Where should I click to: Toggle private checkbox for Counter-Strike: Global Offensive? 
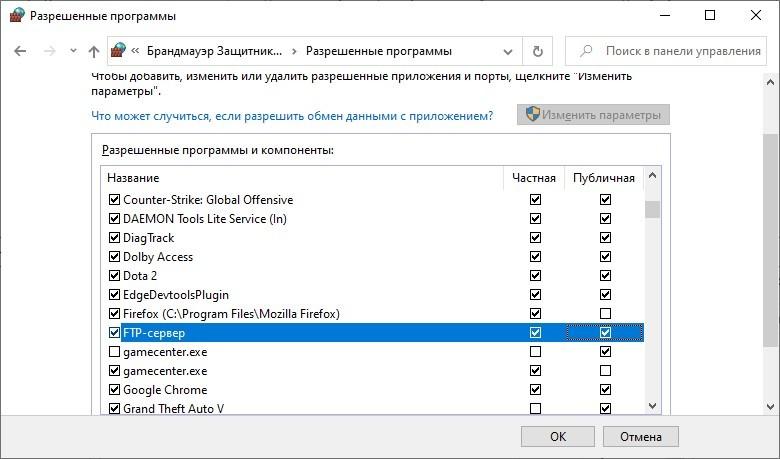click(x=535, y=199)
